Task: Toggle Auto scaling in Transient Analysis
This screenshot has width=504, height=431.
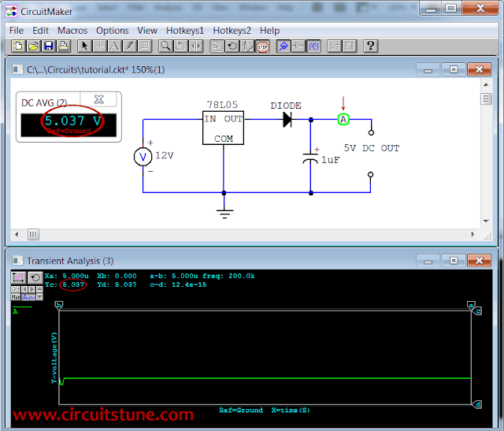Action: tap(28, 297)
